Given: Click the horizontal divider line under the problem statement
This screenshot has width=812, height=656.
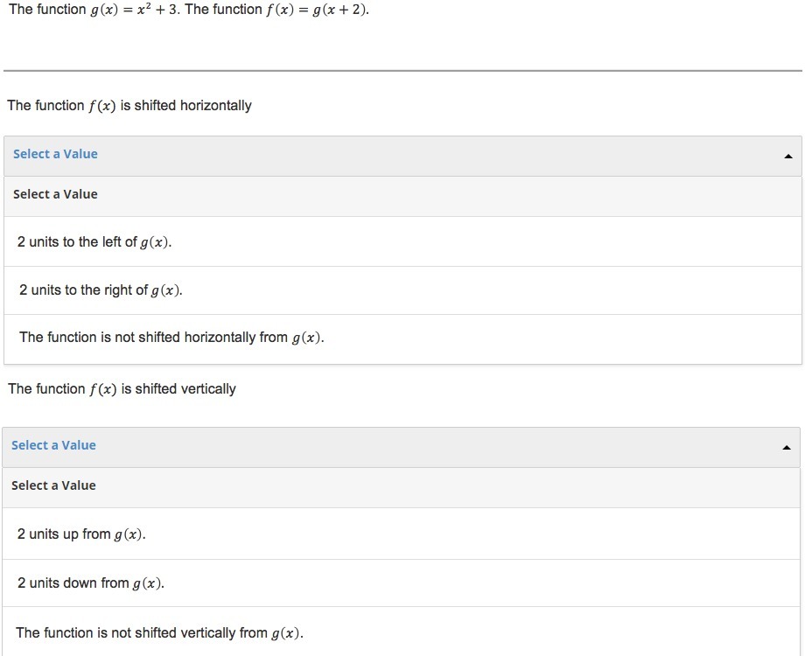Looking at the screenshot, I should click(x=402, y=71).
